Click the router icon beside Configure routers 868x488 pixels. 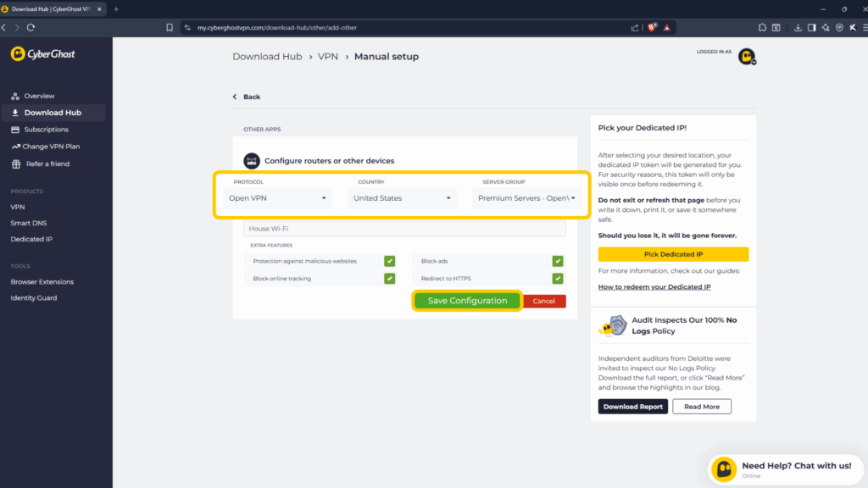point(252,161)
